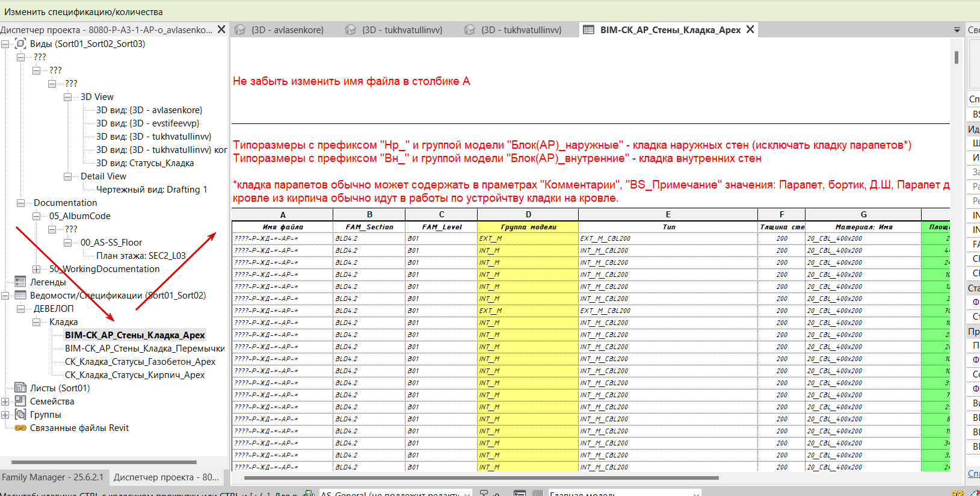Activate the BIM-CK_AP_Стены_Кладка_Apex schedule tab
This screenshot has width=980, height=496.
[670, 29]
